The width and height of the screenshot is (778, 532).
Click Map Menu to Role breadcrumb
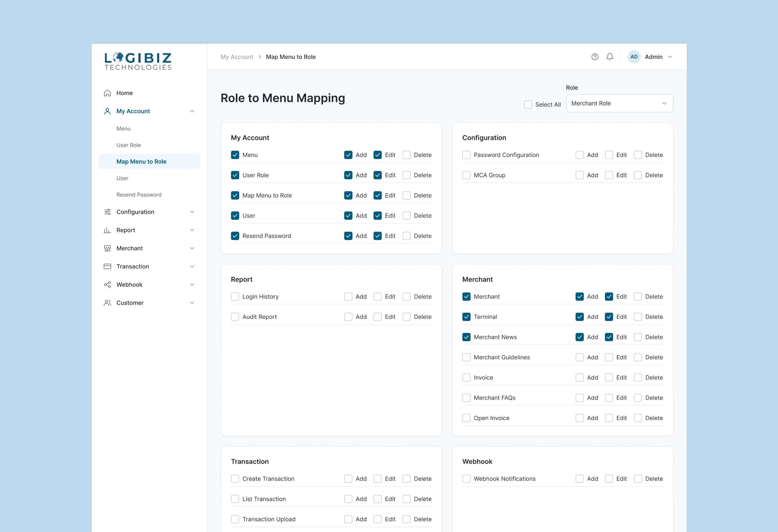[x=291, y=57]
